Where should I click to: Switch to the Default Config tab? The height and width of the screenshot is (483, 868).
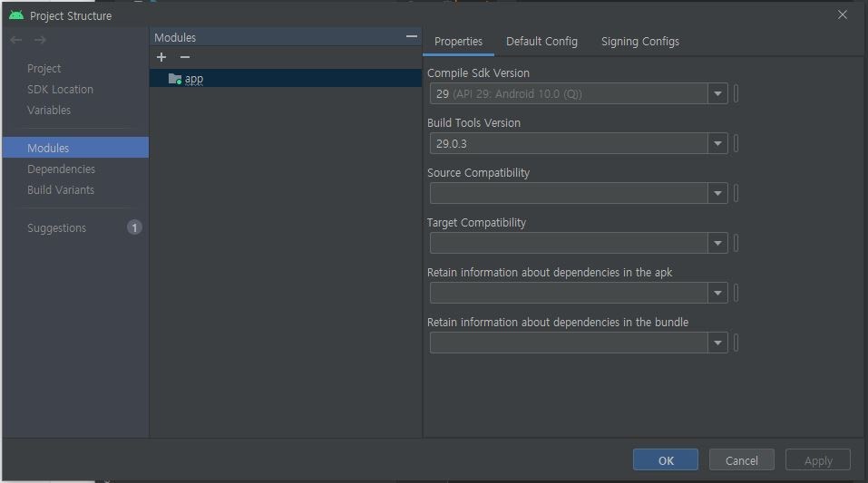[x=541, y=42]
